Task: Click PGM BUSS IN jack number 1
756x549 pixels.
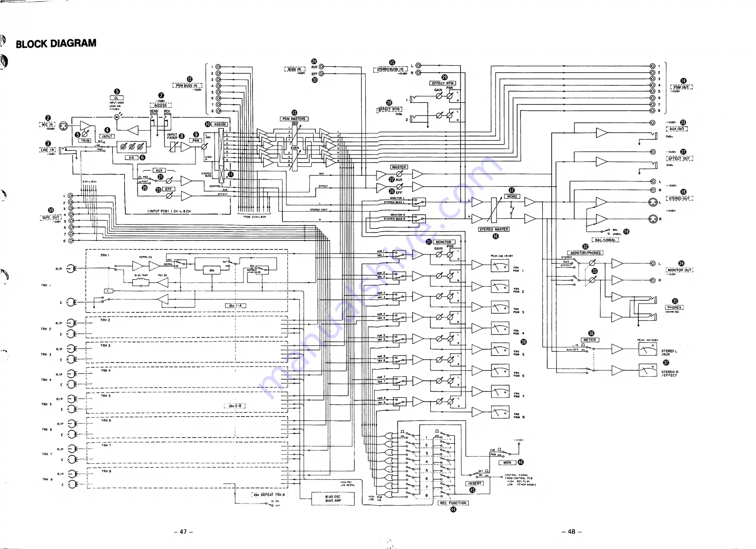Action: pos(218,67)
